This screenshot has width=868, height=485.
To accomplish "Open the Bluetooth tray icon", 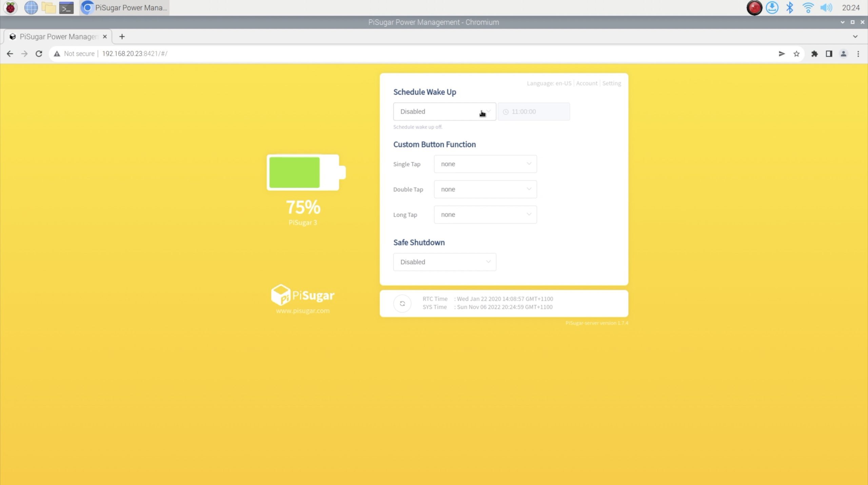I will tap(790, 7).
